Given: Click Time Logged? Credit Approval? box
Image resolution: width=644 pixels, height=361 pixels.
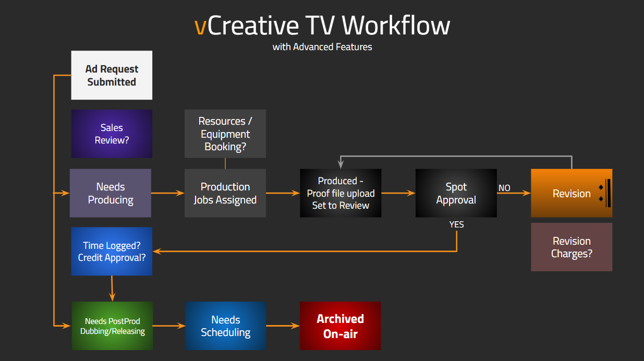Looking at the screenshot, I should (112, 251).
